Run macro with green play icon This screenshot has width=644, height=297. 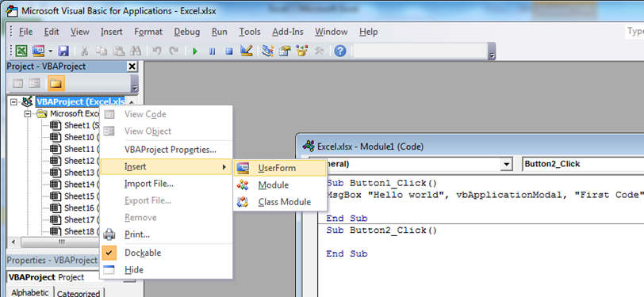click(x=195, y=51)
